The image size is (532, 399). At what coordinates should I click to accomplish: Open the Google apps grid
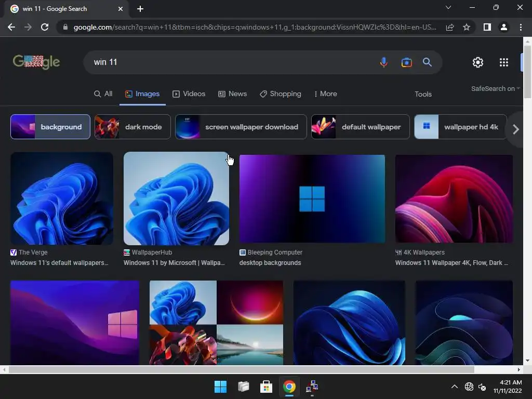[x=504, y=62]
